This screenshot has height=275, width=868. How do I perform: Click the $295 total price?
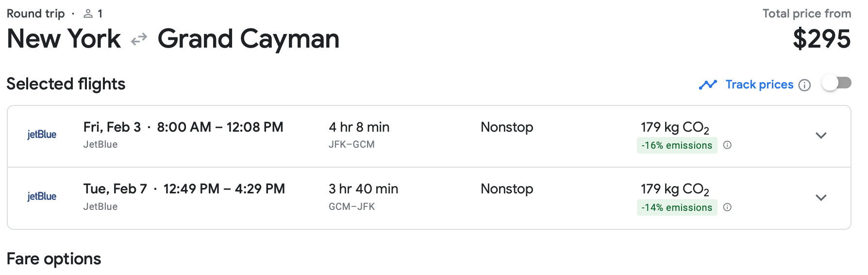click(821, 39)
